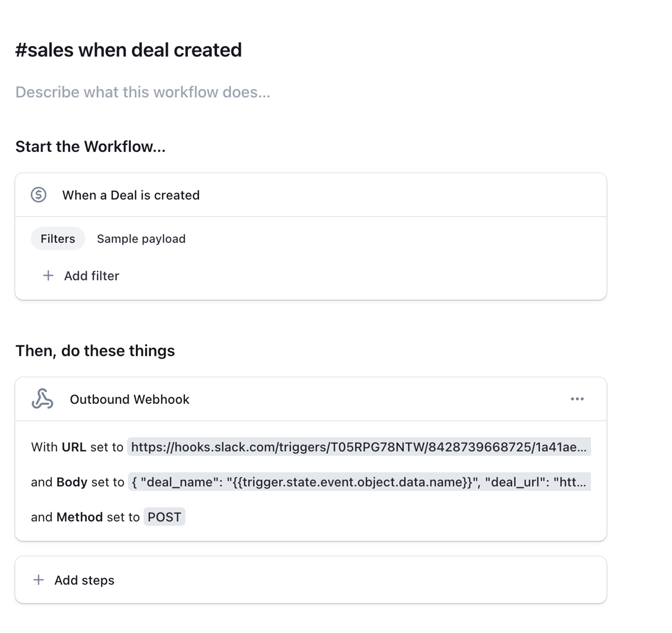The width and height of the screenshot is (672, 633).
Task: Click the 'With URL set to' label
Action: (x=77, y=447)
